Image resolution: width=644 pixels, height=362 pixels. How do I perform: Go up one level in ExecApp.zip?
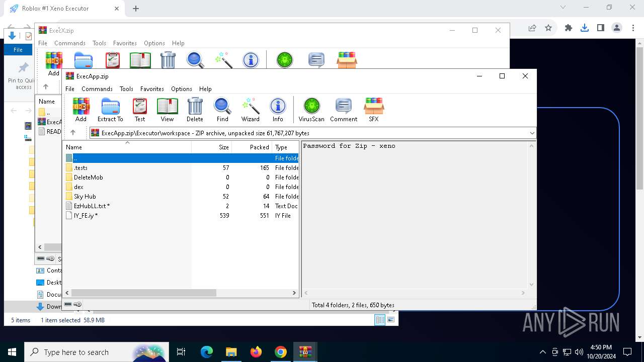click(73, 133)
